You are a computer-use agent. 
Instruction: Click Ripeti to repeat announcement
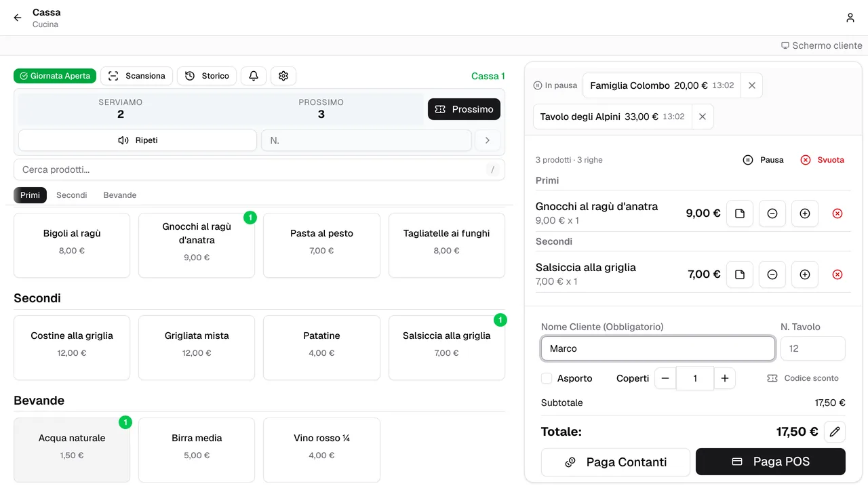(x=138, y=140)
